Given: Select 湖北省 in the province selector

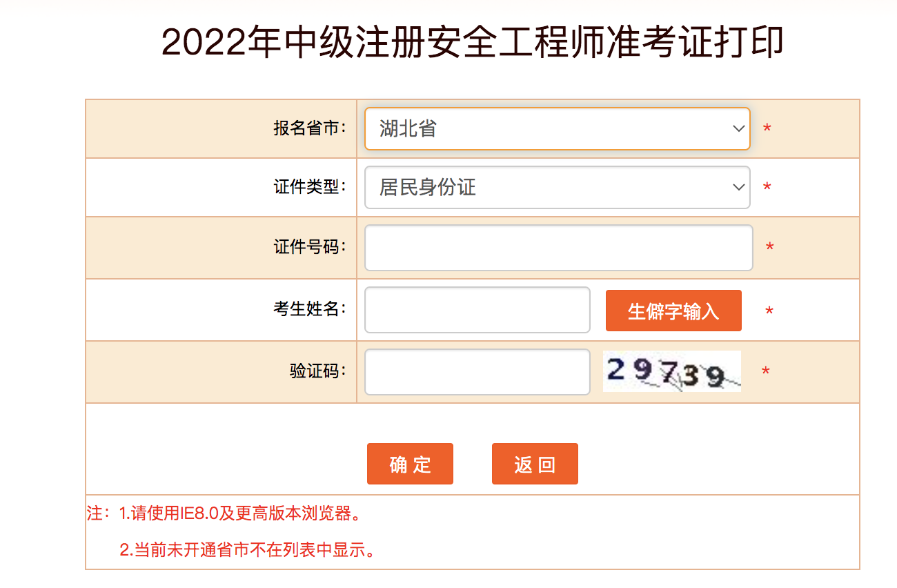Looking at the screenshot, I should click(558, 128).
